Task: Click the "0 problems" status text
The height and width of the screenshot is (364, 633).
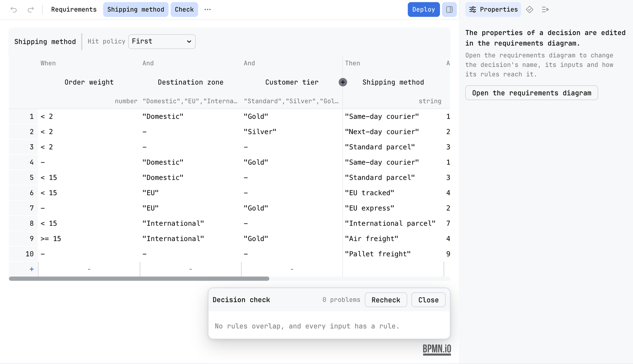Action: click(341, 300)
